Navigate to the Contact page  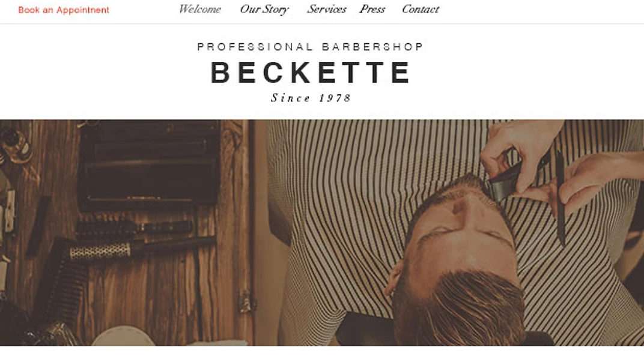point(420,9)
